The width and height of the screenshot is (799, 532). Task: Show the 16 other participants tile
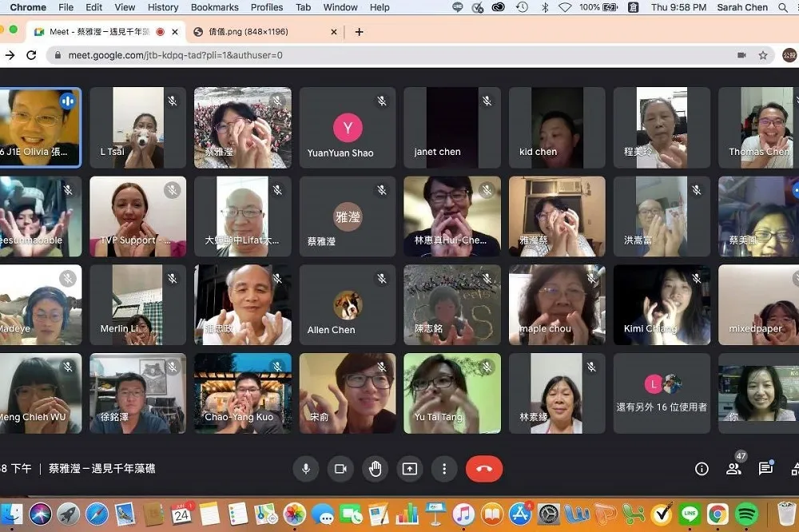click(x=662, y=393)
